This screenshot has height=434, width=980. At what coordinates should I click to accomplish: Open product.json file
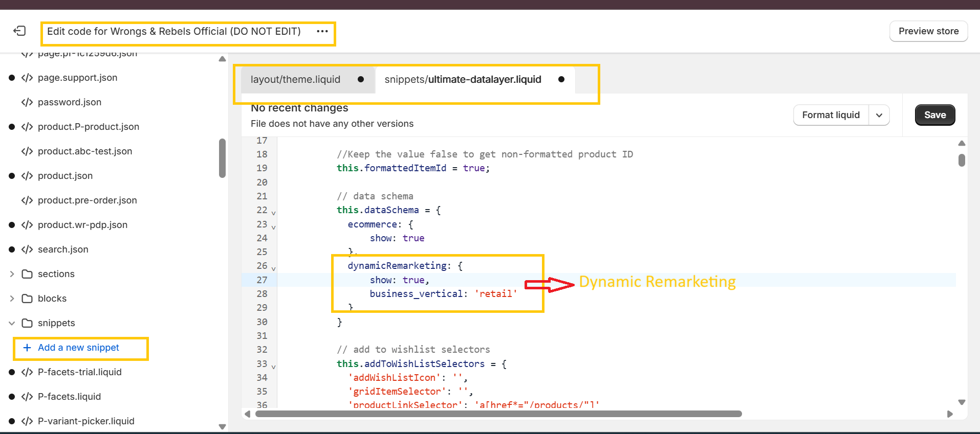point(65,176)
